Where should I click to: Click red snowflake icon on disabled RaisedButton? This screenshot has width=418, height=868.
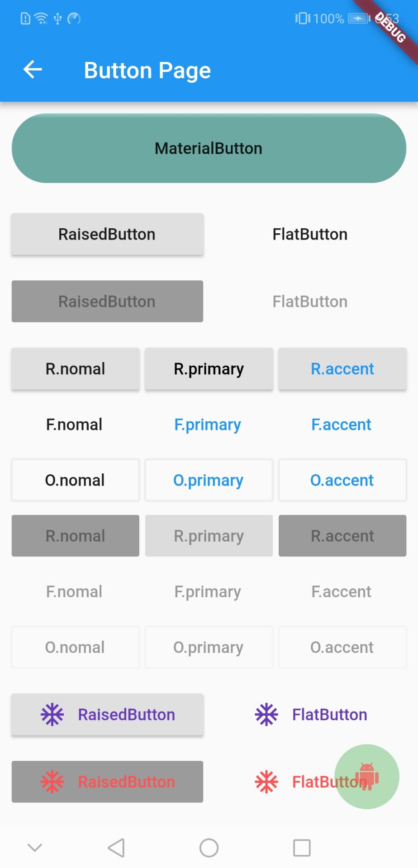click(52, 782)
